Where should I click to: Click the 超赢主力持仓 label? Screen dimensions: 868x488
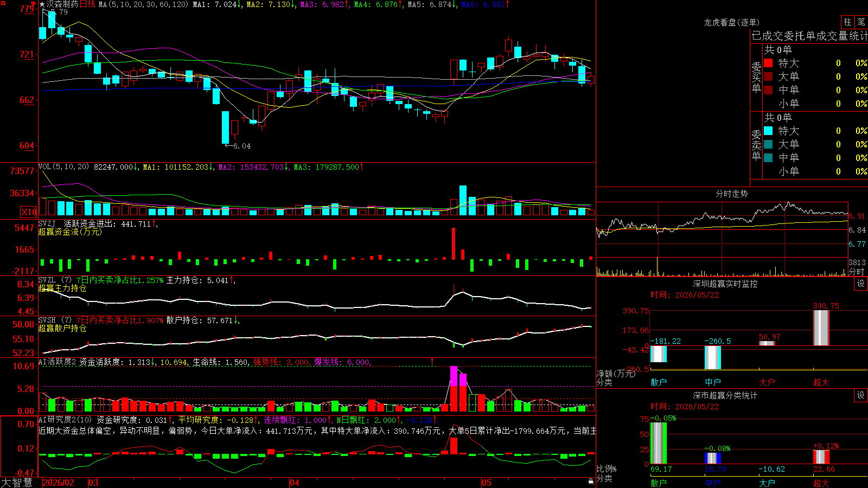[62, 288]
